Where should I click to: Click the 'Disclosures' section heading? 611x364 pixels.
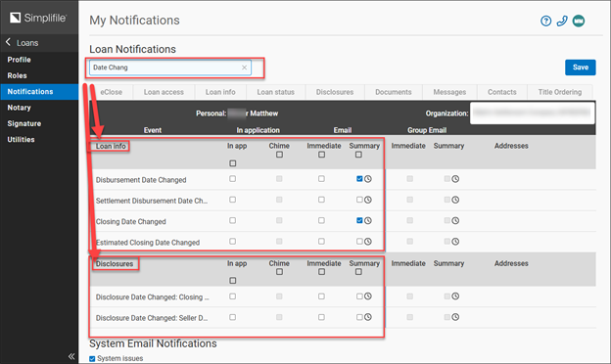point(115,263)
